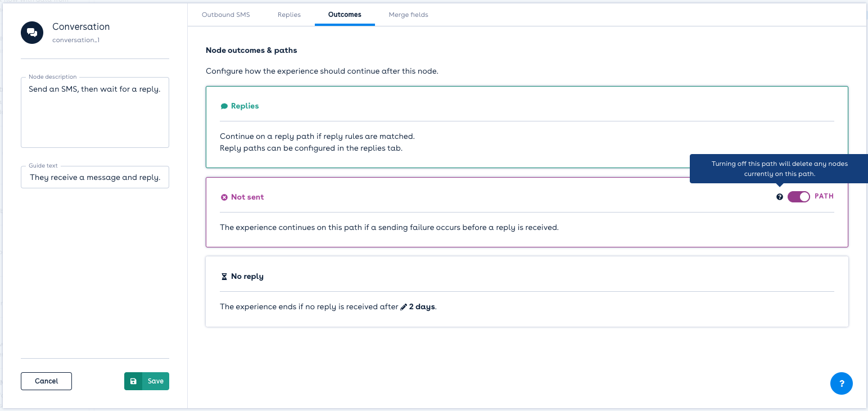Click the pencil icon to edit 2 days

pos(403,307)
